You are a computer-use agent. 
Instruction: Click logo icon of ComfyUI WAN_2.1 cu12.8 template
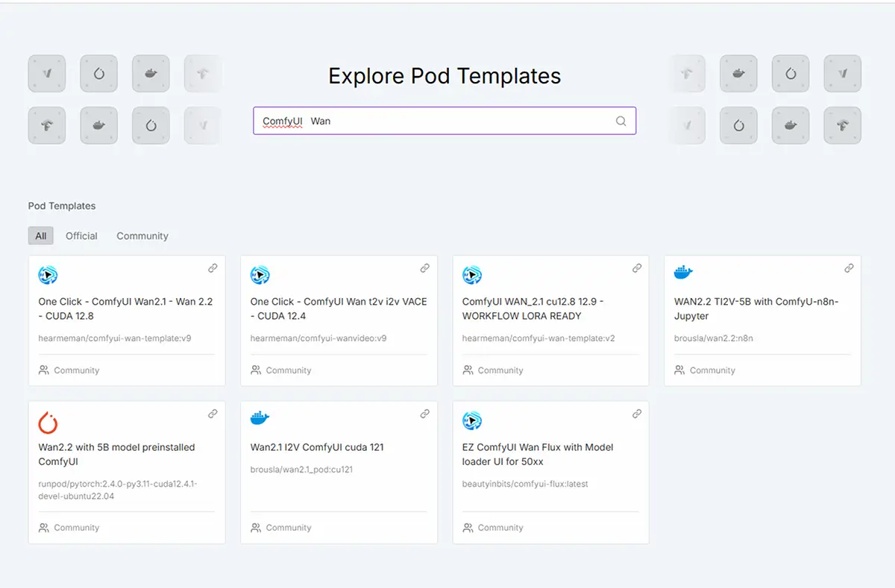click(x=472, y=275)
